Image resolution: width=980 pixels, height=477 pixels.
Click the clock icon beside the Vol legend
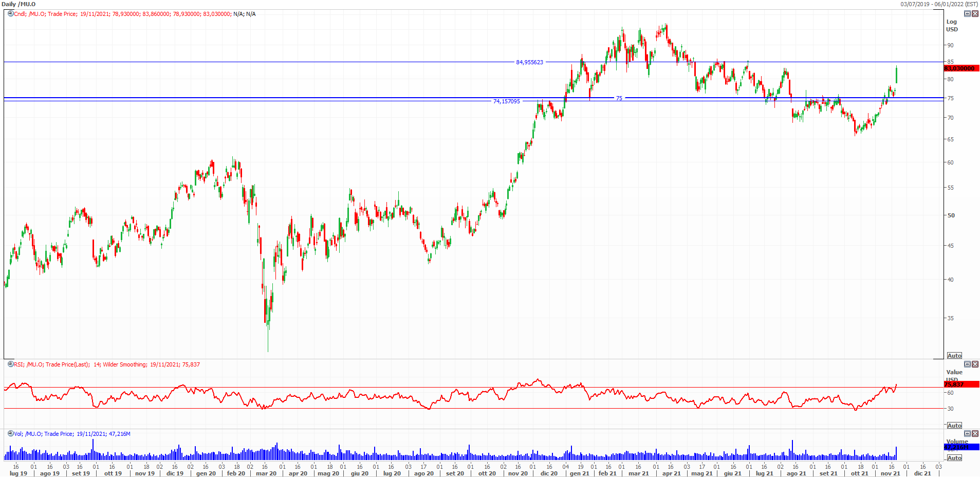[x=10, y=434]
